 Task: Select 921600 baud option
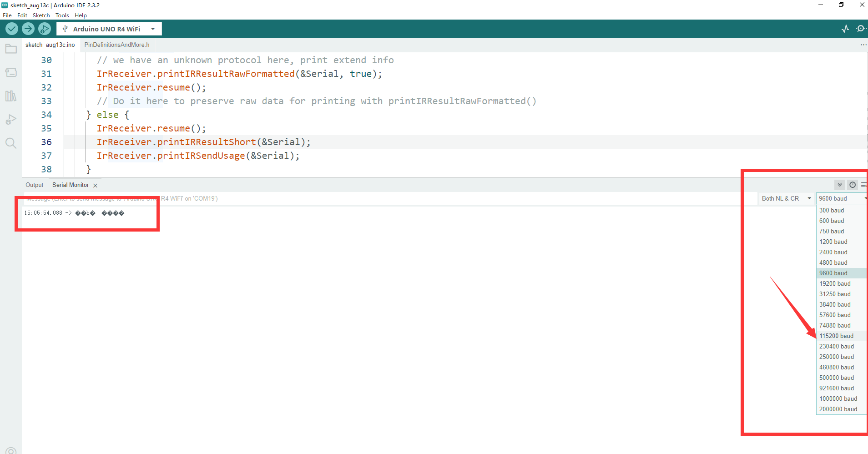[x=841, y=388]
